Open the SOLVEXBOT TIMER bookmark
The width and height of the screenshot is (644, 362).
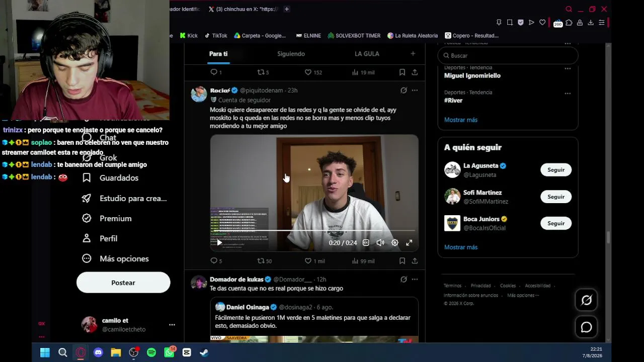click(354, 36)
